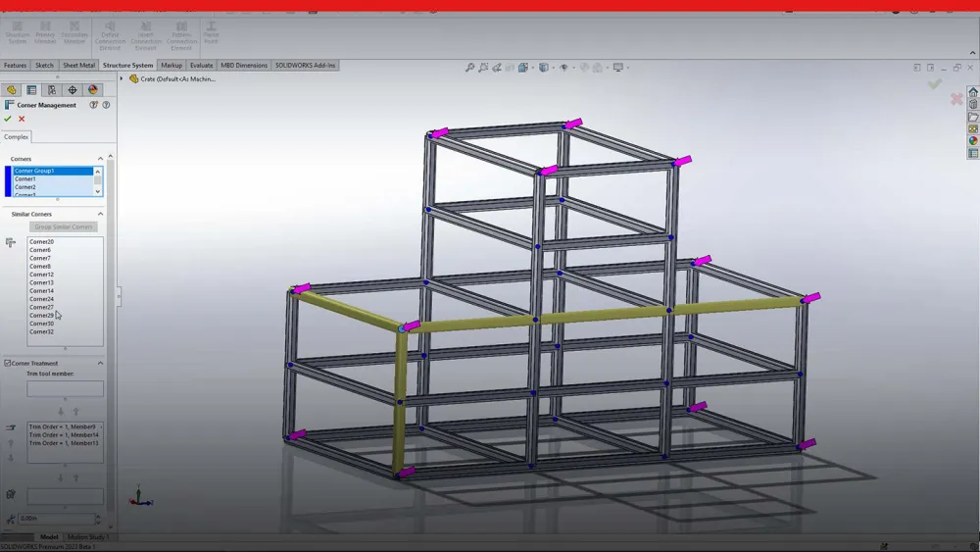
Task: Click the Pierce Point tool
Action: point(212,32)
